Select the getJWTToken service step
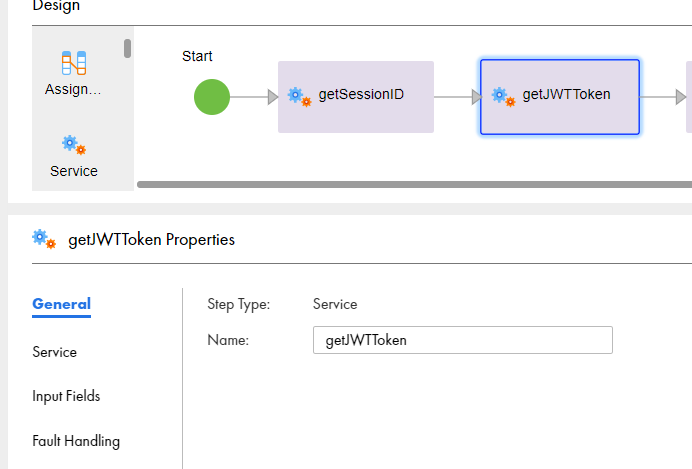692x469 pixels. coord(560,97)
